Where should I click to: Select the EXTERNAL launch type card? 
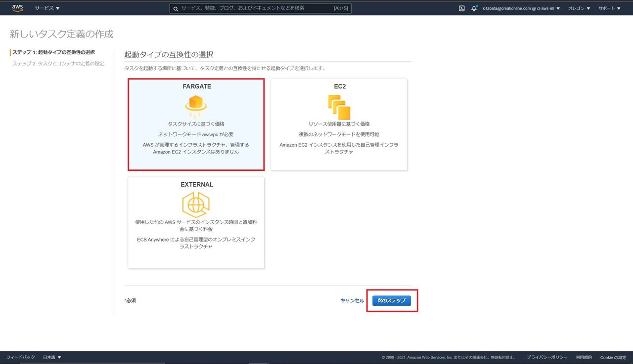pos(196,223)
